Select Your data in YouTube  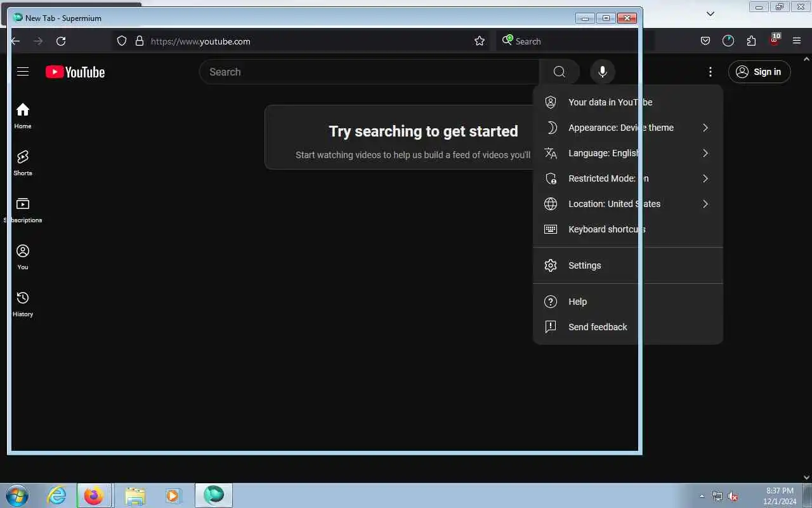coord(628,102)
